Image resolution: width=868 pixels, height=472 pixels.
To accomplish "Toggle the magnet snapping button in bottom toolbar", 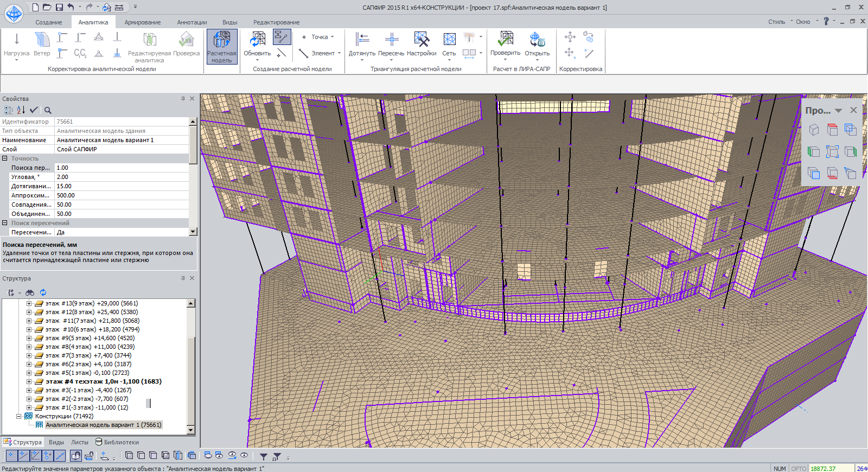I will pyautogui.click(x=75, y=456).
